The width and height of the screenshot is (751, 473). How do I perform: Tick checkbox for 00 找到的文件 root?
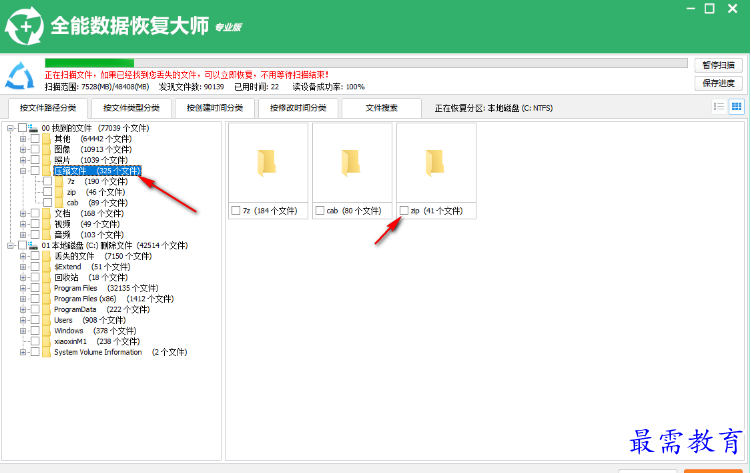(x=23, y=128)
